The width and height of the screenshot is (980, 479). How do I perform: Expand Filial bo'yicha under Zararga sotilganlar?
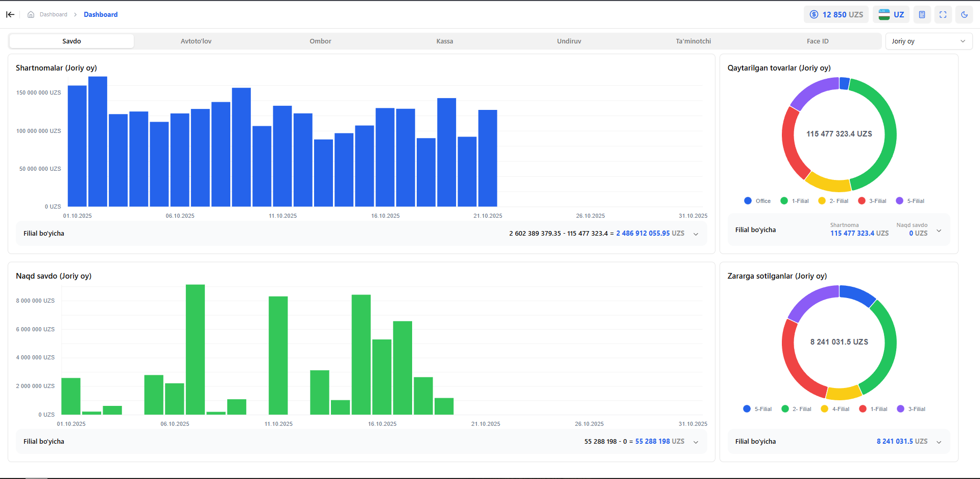tap(939, 442)
